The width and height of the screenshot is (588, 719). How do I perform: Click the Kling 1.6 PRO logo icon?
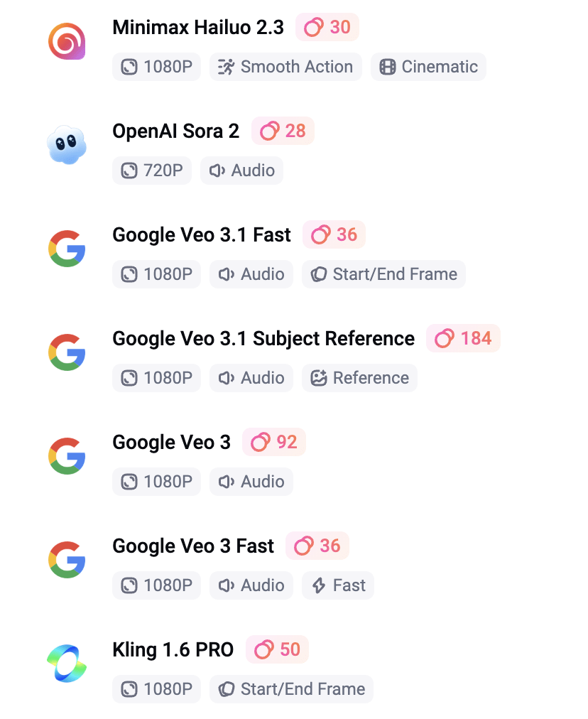pos(67,664)
